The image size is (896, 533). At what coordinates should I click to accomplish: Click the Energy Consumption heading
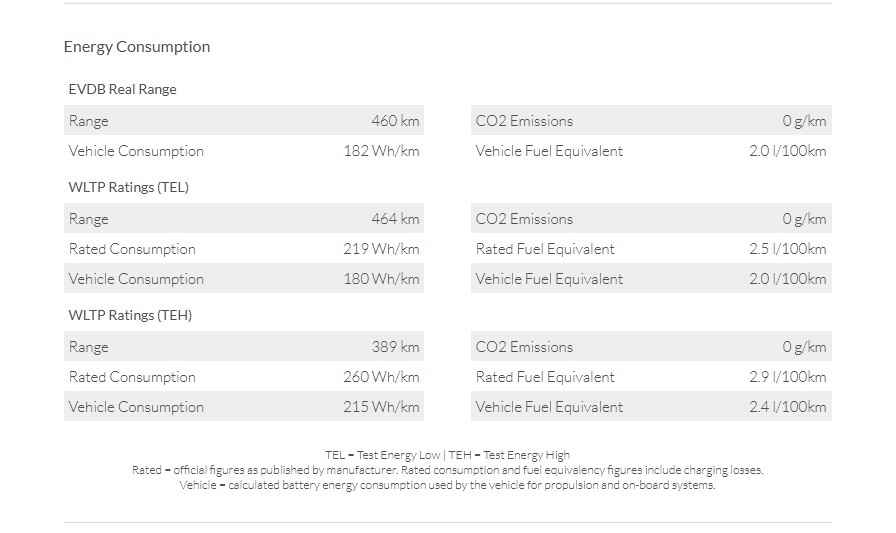pyautogui.click(x=137, y=47)
